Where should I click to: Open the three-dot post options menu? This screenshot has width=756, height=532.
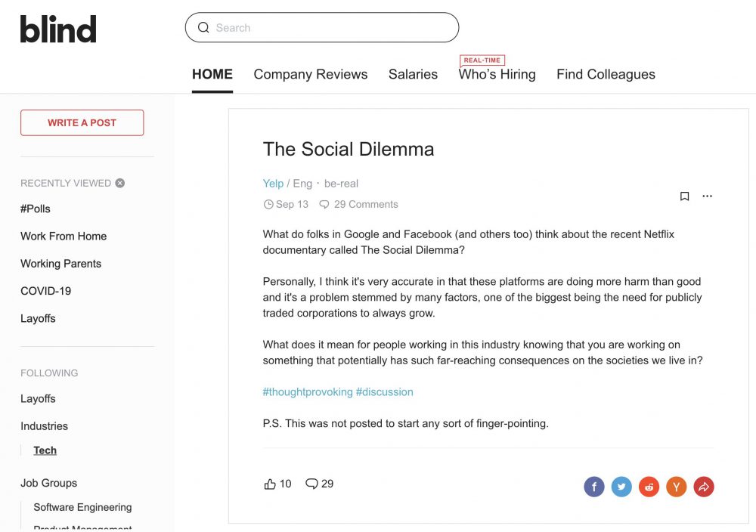[708, 196]
